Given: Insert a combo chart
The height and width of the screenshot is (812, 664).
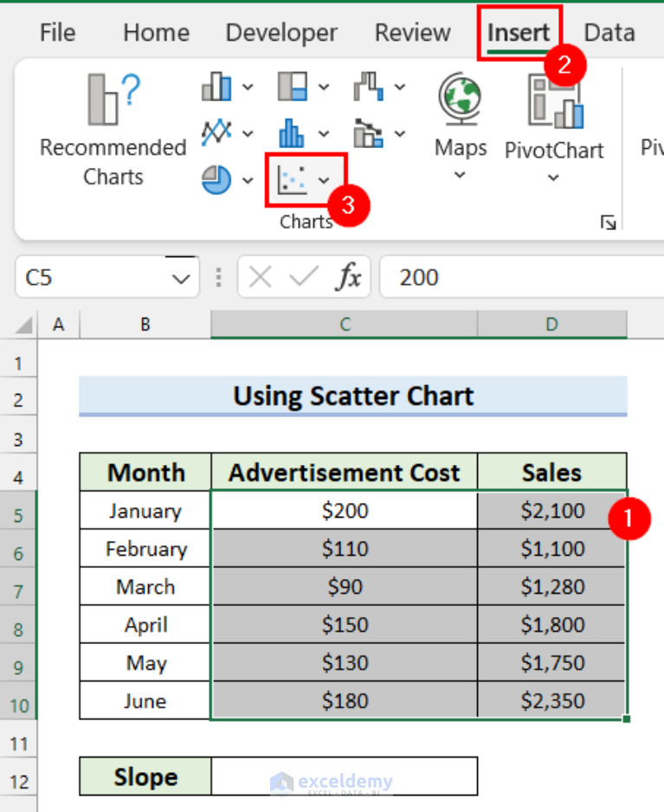Looking at the screenshot, I should 369,133.
